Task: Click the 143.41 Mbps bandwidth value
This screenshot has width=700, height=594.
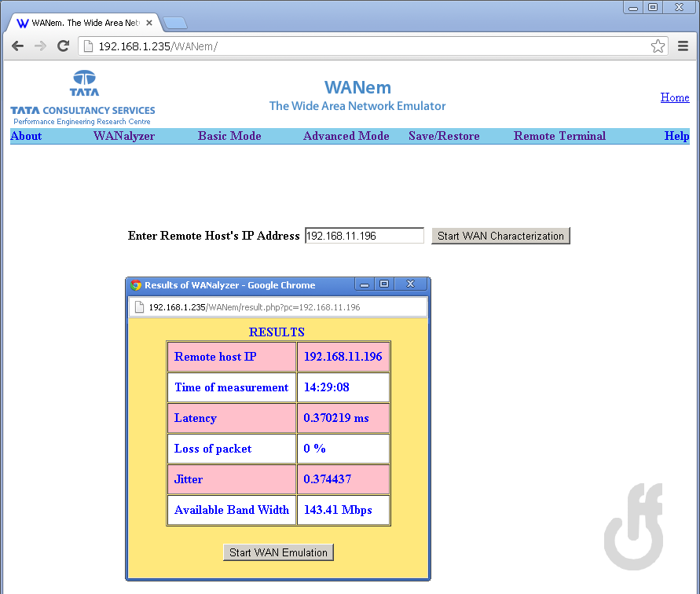Action: (338, 510)
